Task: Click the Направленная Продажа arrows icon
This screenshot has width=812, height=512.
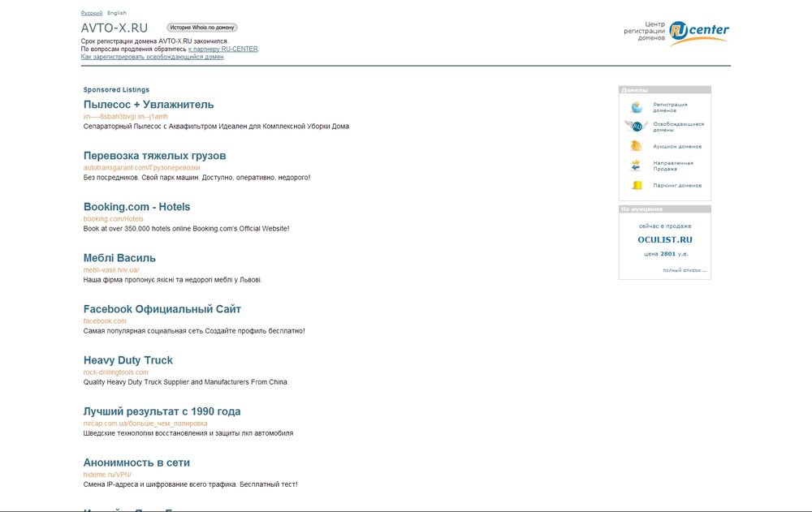Action: [636, 166]
